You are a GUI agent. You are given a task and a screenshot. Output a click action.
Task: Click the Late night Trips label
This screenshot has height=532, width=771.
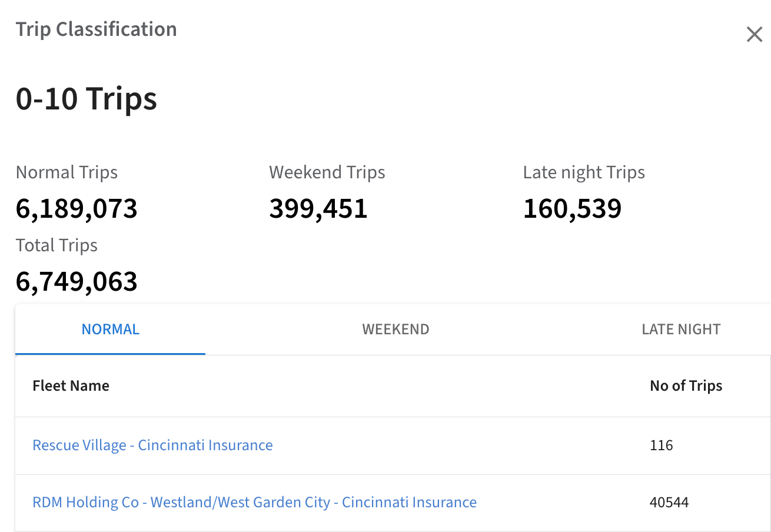[584, 172]
